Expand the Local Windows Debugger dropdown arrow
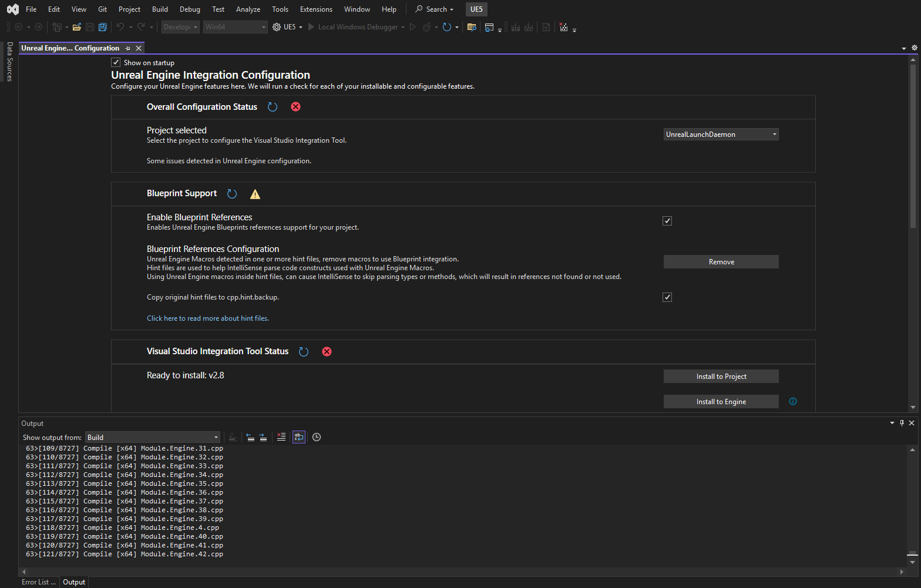 (403, 27)
